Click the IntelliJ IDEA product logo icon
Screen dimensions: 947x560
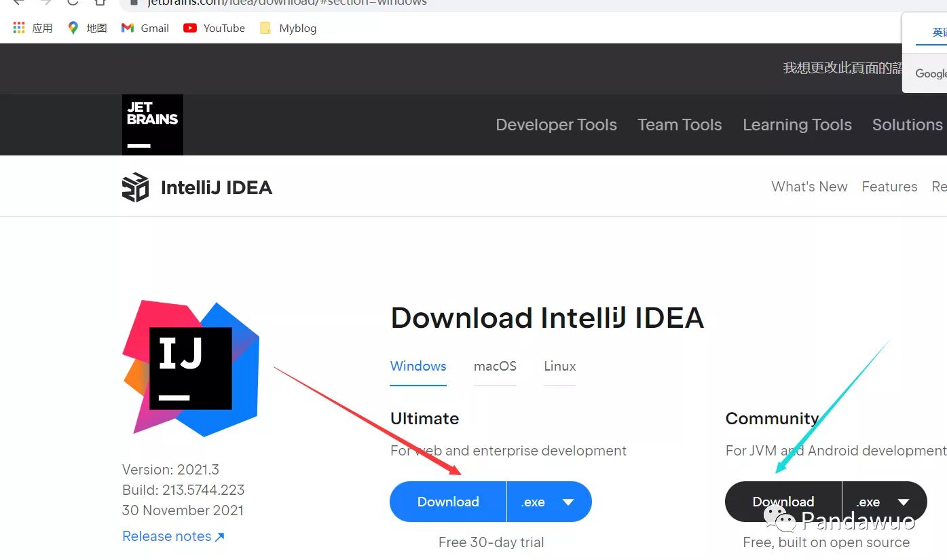point(135,187)
